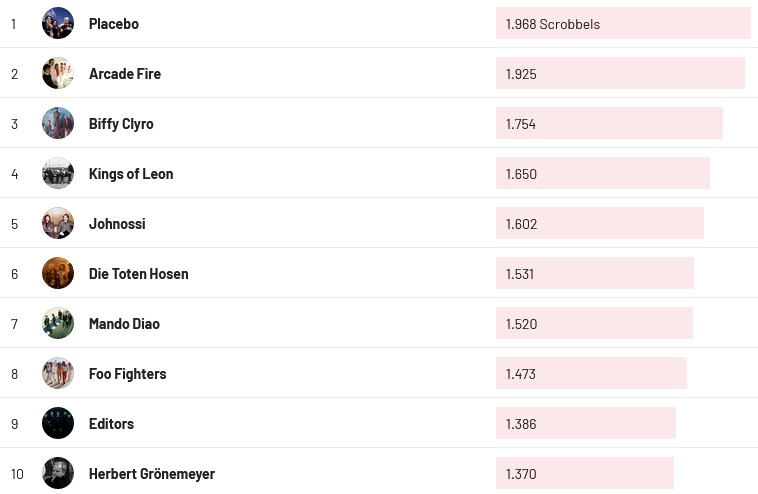Click the Biffy Clyro artist name
Image resolution: width=758 pixels, height=494 pixels.
121,123
